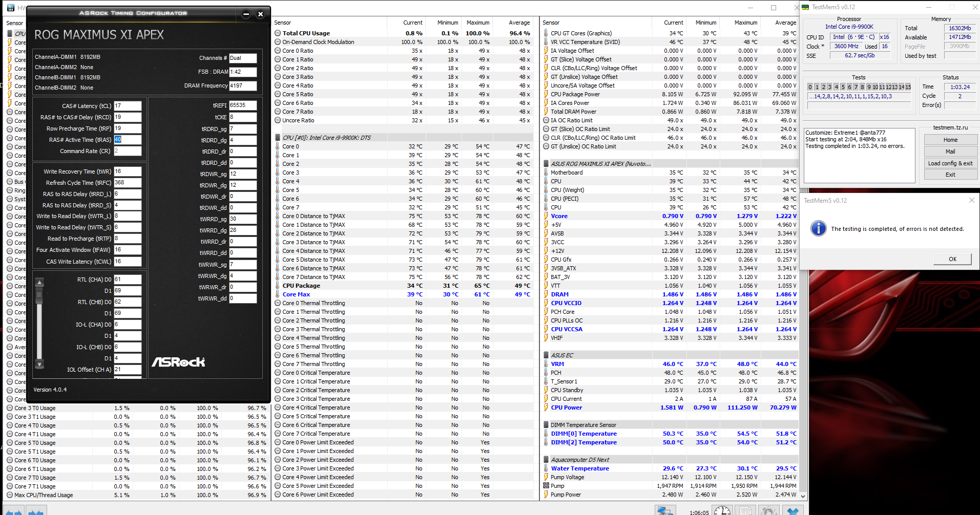Click thermometer icon beside Core Max row
Screen dimensions: 980x515
[x=278, y=294]
